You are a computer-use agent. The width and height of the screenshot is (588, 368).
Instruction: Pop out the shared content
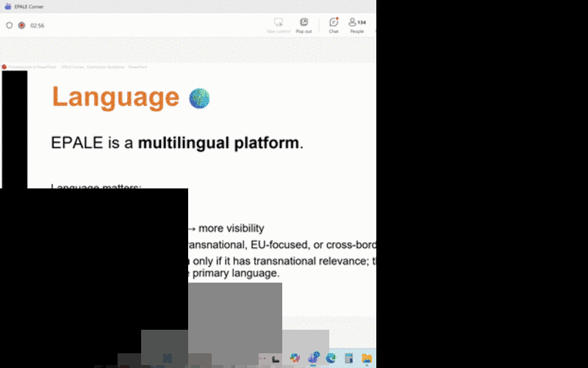click(304, 26)
